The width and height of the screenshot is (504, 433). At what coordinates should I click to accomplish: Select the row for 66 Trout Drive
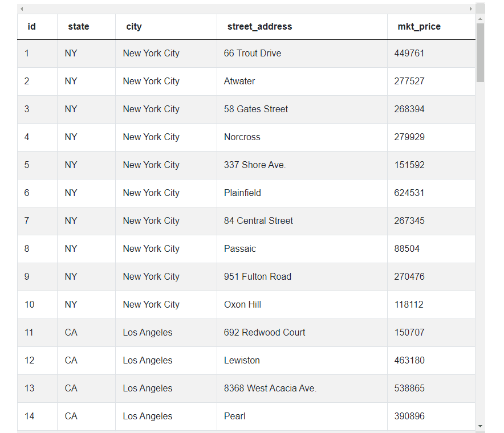coord(253,53)
